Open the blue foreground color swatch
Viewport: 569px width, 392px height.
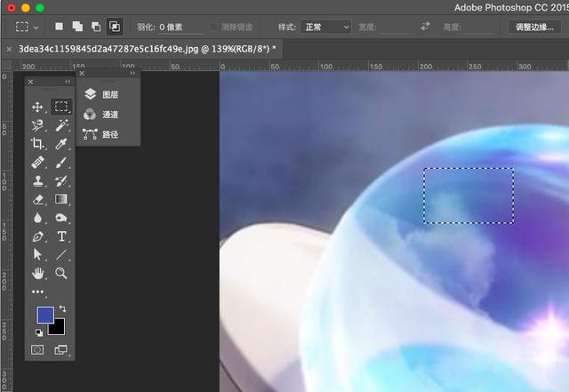point(45,315)
